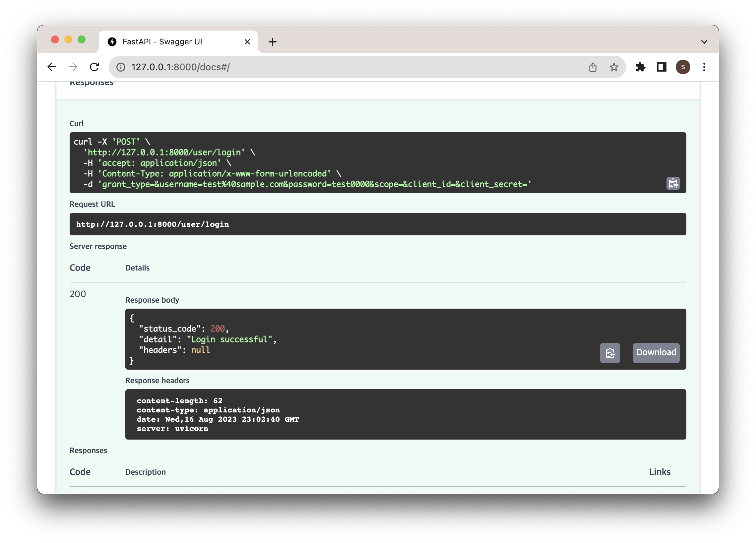Share this page via share icon
This screenshot has width=756, height=543.
click(592, 67)
